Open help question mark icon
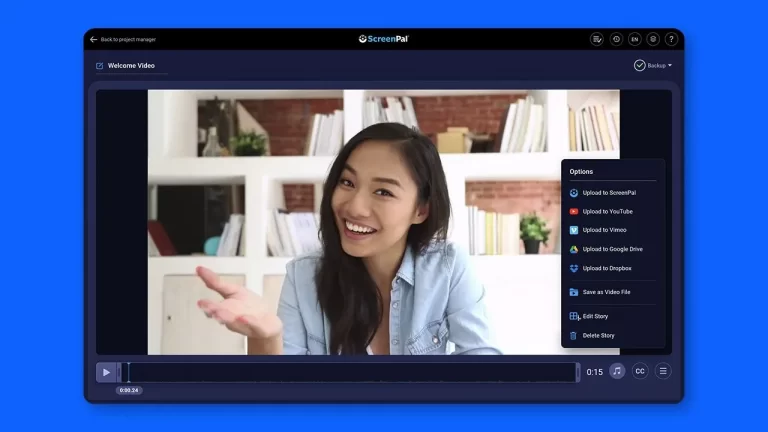Screen dimensions: 768x432 (672, 39)
